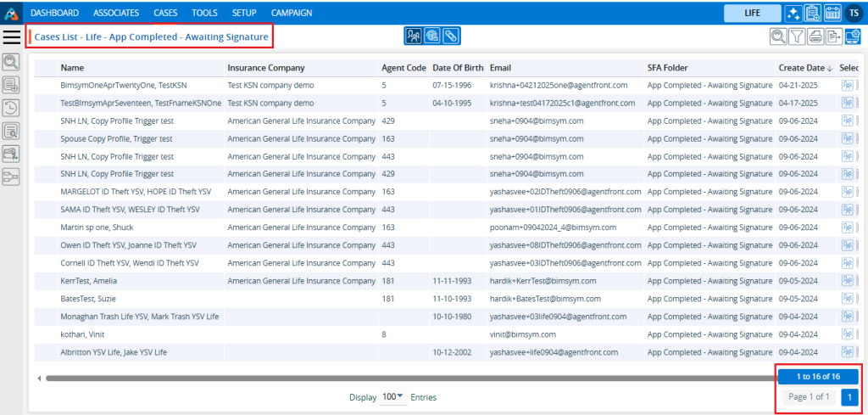Sort by Create Date column

click(805, 68)
